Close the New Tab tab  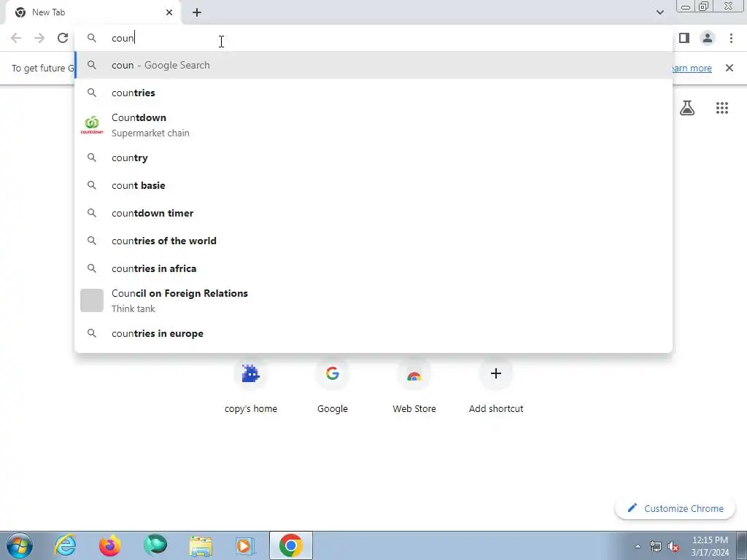tap(169, 12)
